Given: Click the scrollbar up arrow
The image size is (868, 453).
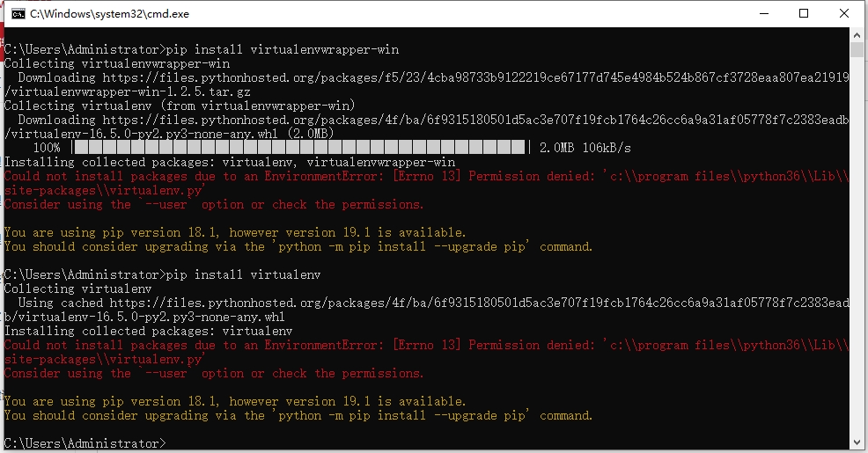Looking at the screenshot, I should (859, 37).
